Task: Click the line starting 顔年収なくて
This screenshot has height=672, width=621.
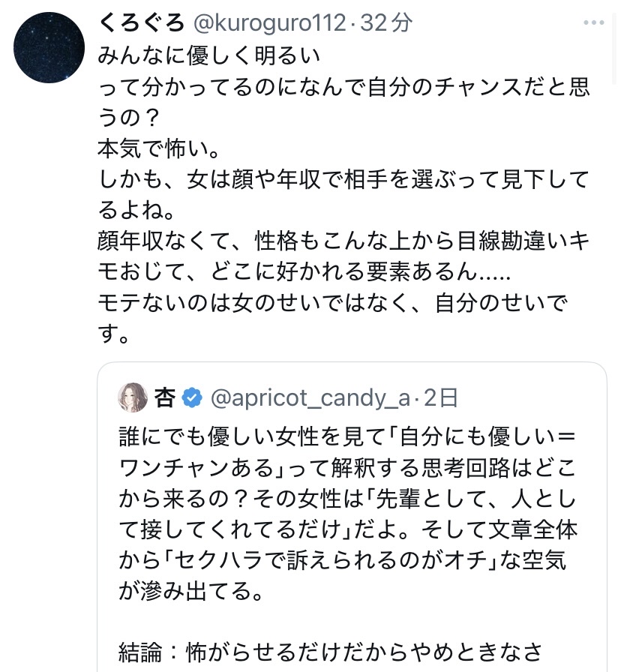Action: tap(343, 240)
